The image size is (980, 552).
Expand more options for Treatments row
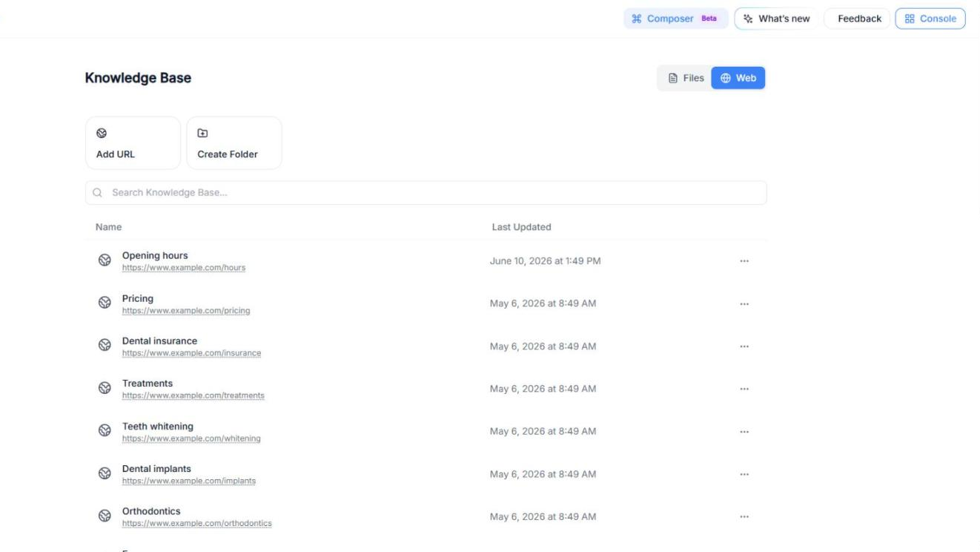744,389
